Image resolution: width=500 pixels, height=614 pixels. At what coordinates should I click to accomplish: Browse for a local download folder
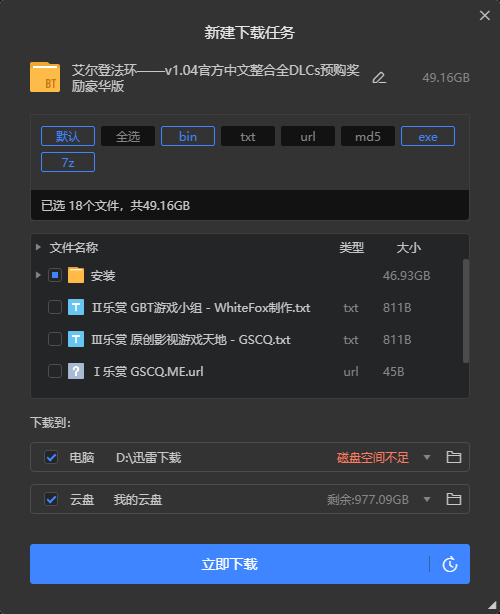[x=454, y=457]
